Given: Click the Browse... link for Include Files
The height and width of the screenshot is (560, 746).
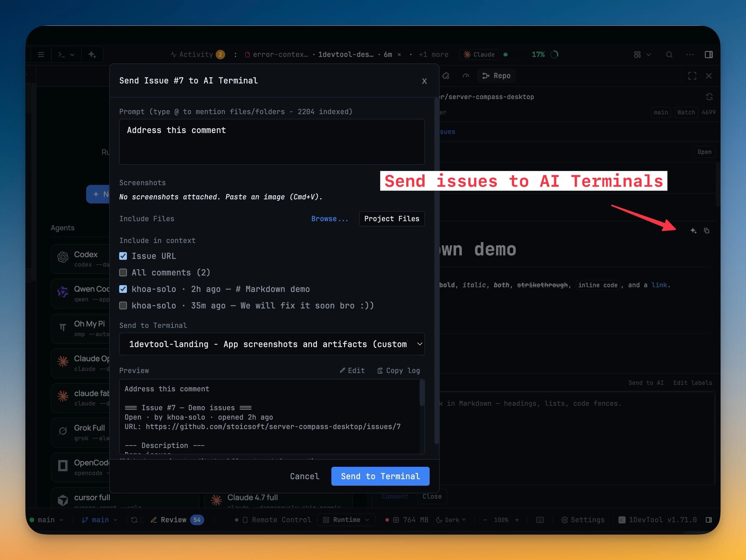Looking at the screenshot, I should pyautogui.click(x=330, y=219).
